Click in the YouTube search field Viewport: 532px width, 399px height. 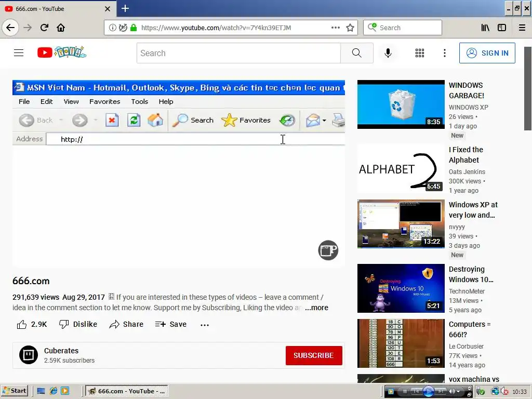238,53
